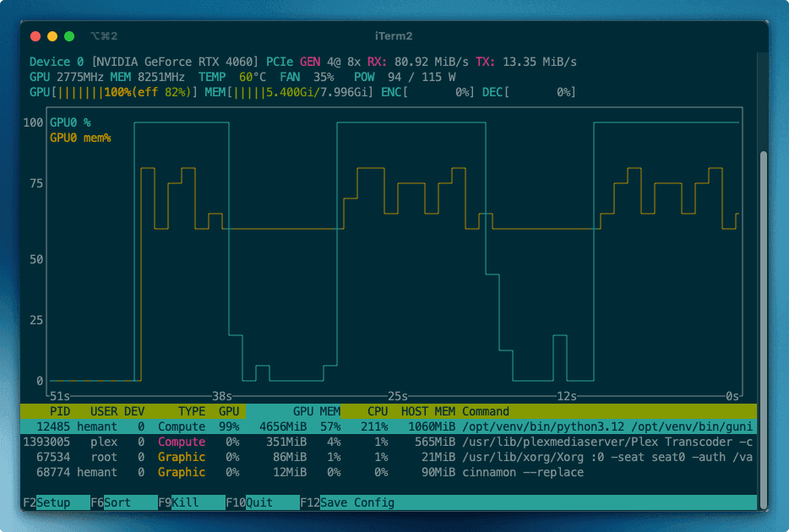Image resolution: width=789 pixels, height=532 pixels.
Task: Click the FAN 35% reading
Action: pyautogui.click(x=307, y=77)
